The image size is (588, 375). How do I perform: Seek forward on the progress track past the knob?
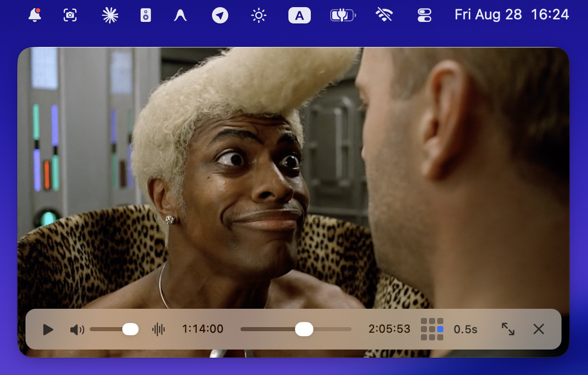click(332, 329)
